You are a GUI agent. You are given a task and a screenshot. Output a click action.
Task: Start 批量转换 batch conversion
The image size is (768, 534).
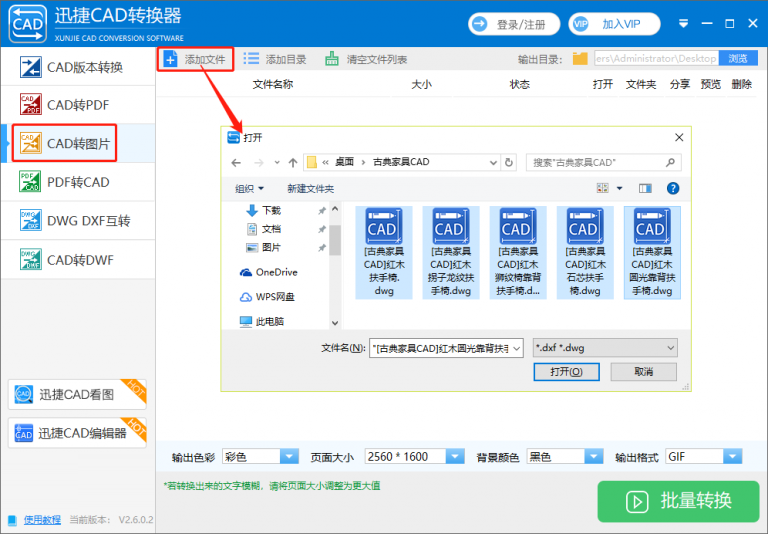pyautogui.click(x=678, y=501)
